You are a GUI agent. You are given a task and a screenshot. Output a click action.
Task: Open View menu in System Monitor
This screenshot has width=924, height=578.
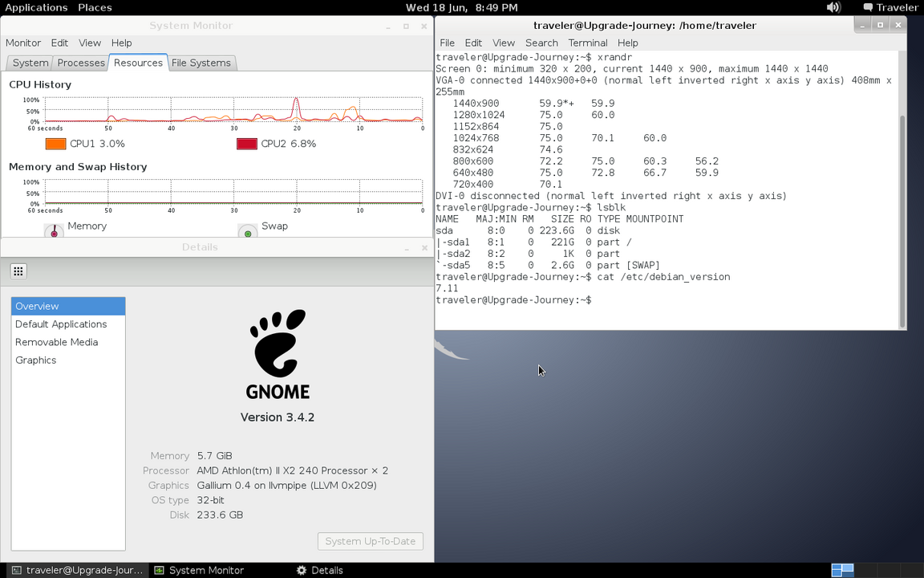(x=90, y=43)
